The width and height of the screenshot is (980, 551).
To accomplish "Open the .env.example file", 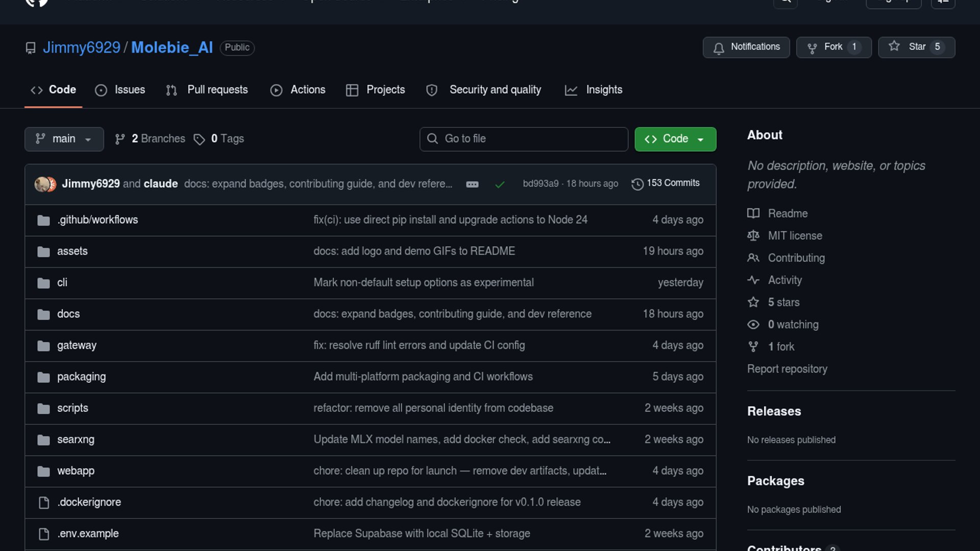I will pyautogui.click(x=88, y=534).
